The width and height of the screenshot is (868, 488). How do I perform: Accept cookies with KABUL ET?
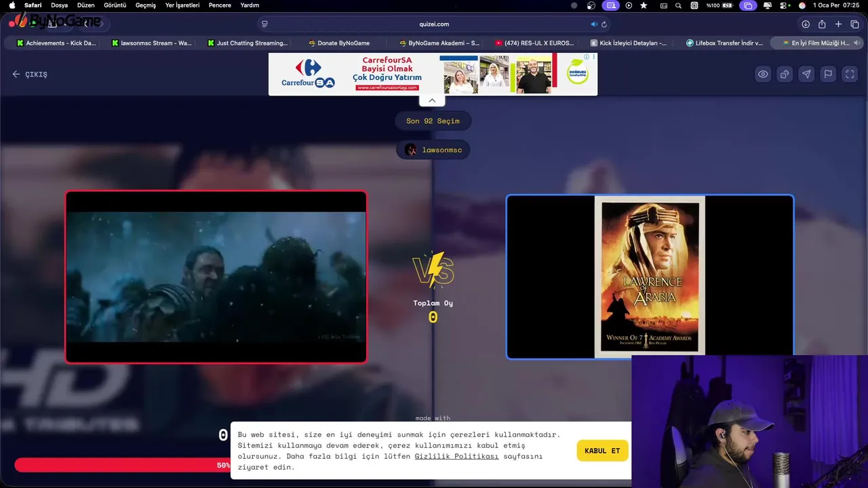602,451
